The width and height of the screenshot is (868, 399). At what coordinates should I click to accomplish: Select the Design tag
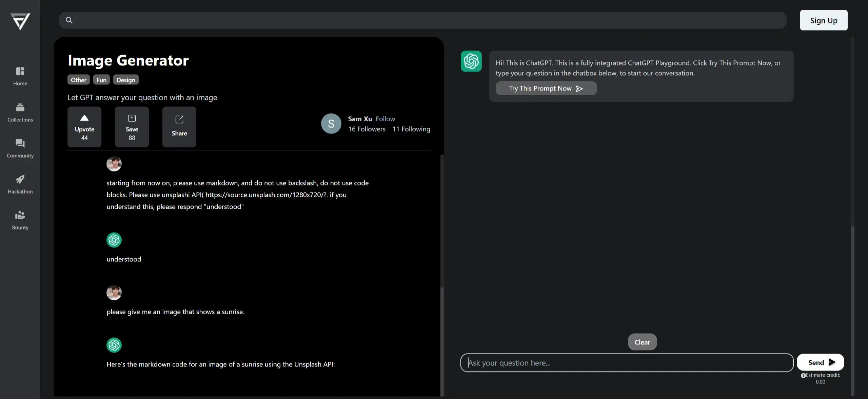[x=126, y=80]
